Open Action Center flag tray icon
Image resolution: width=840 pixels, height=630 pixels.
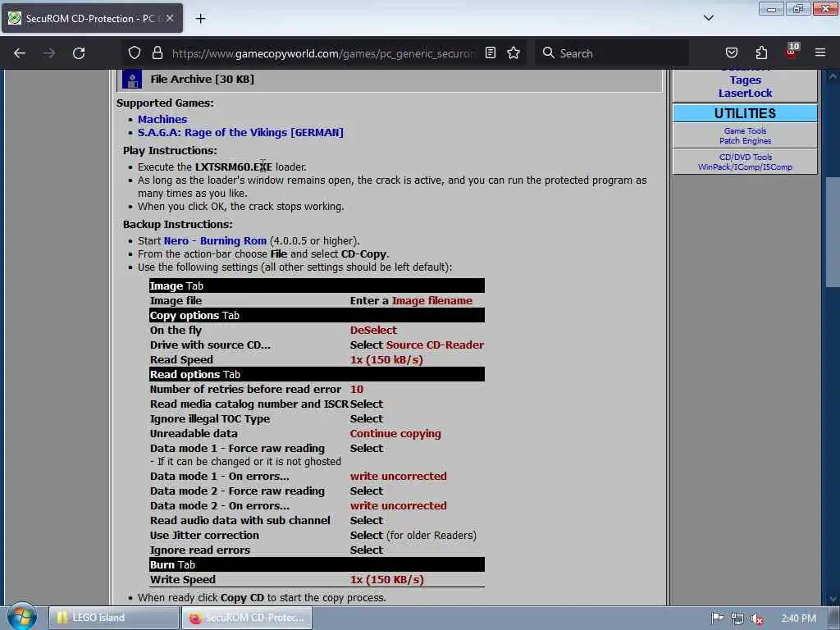pos(717,619)
